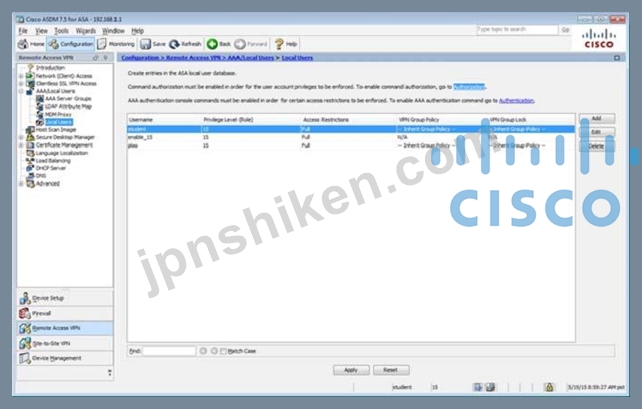Screen dimensions: 642x409
Task: Select AAA/Local Users tree item
Action: pos(55,91)
